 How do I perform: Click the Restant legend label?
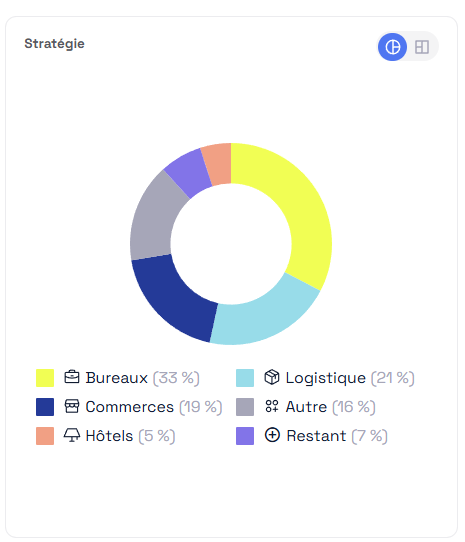[x=316, y=436]
